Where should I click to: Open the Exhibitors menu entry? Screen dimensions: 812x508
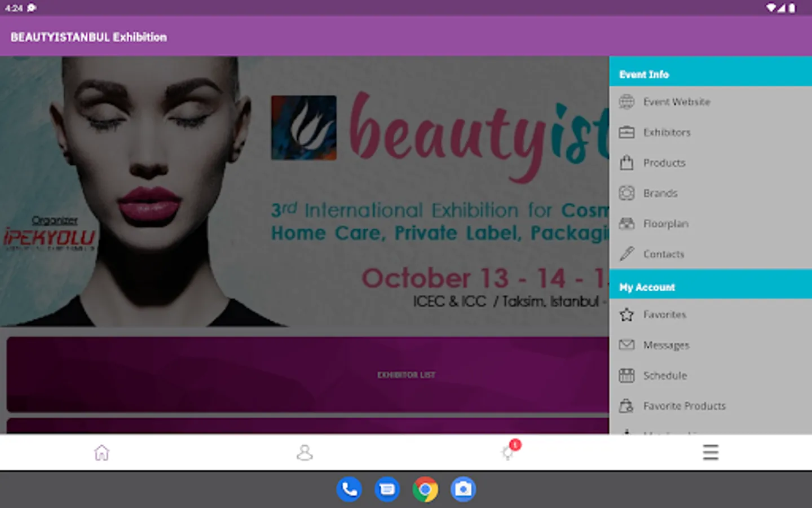pyautogui.click(x=710, y=132)
